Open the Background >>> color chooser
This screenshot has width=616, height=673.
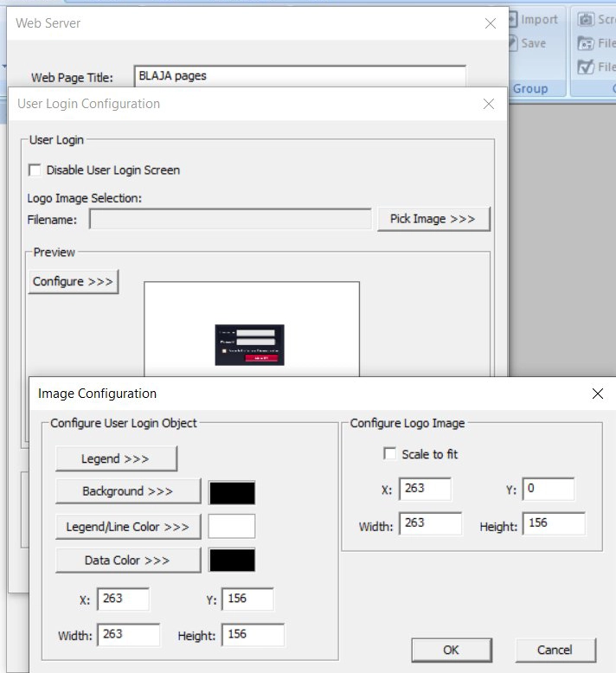tap(128, 491)
